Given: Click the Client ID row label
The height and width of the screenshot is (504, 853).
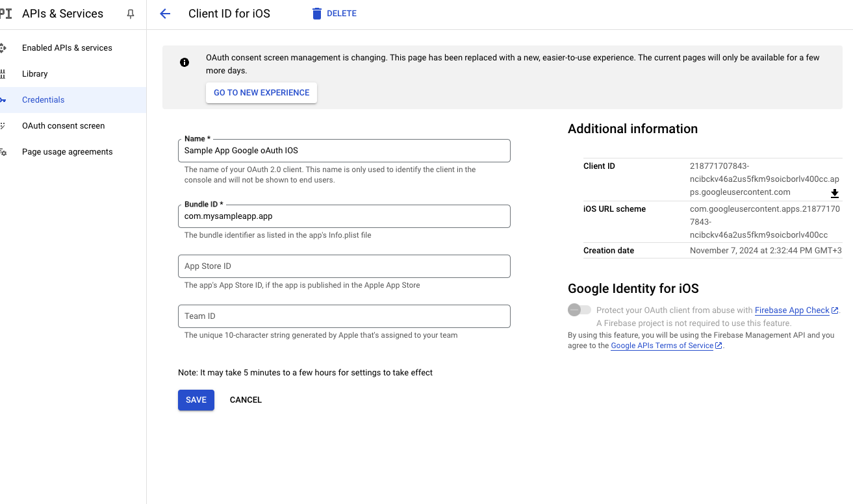Looking at the screenshot, I should coord(599,166).
